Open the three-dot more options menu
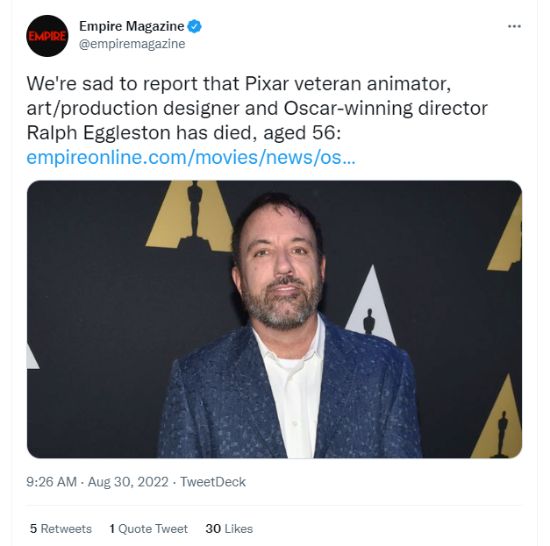 [x=514, y=26]
